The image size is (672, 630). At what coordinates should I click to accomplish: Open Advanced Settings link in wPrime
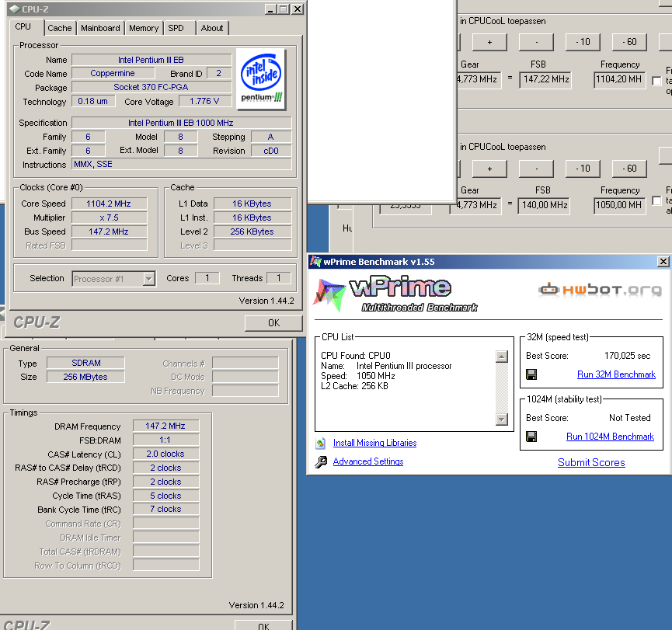[x=368, y=461]
